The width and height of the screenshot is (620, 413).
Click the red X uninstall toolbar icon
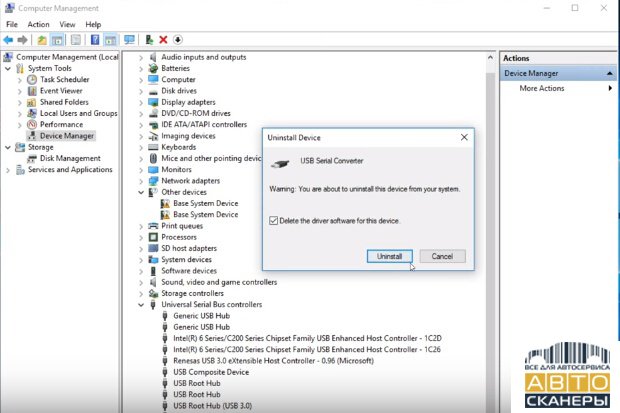(x=163, y=40)
